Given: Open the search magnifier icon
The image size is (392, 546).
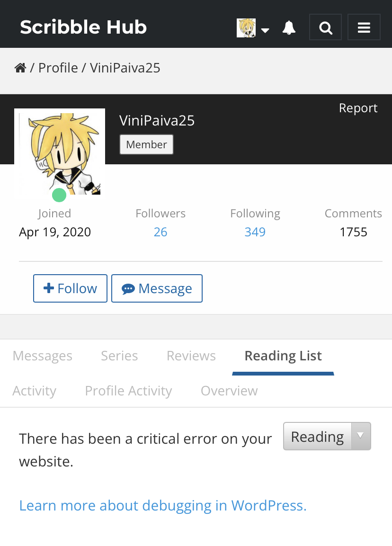Looking at the screenshot, I should [x=325, y=27].
